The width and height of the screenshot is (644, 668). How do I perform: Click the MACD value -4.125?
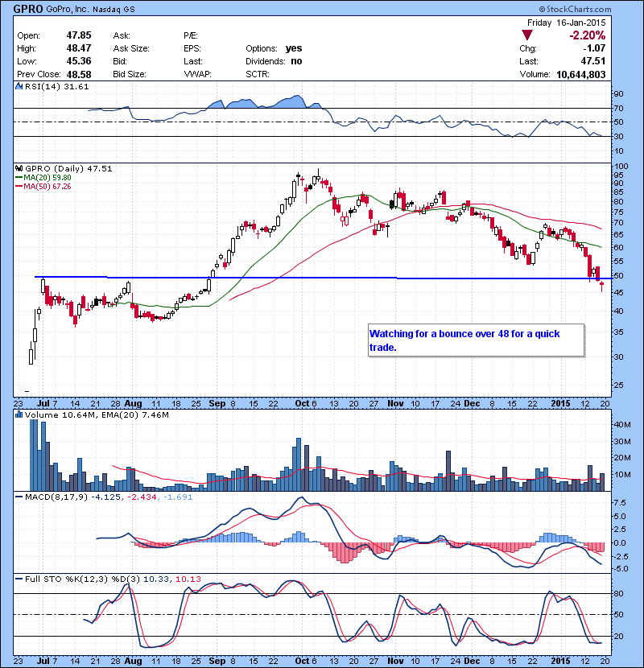tap(105, 497)
